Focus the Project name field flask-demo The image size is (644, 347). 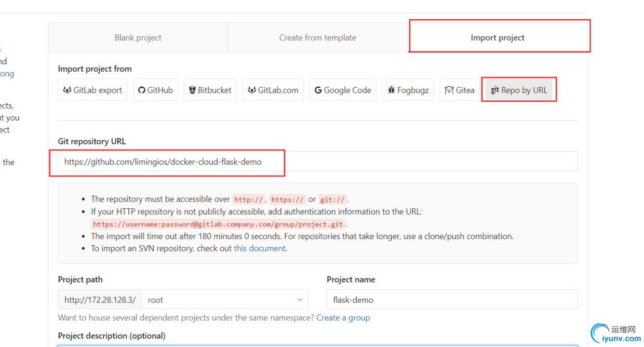[x=452, y=300]
